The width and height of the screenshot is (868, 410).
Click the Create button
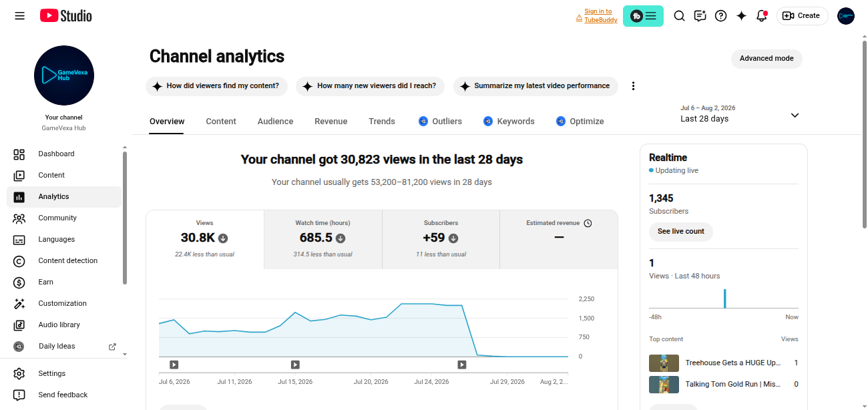pos(802,16)
